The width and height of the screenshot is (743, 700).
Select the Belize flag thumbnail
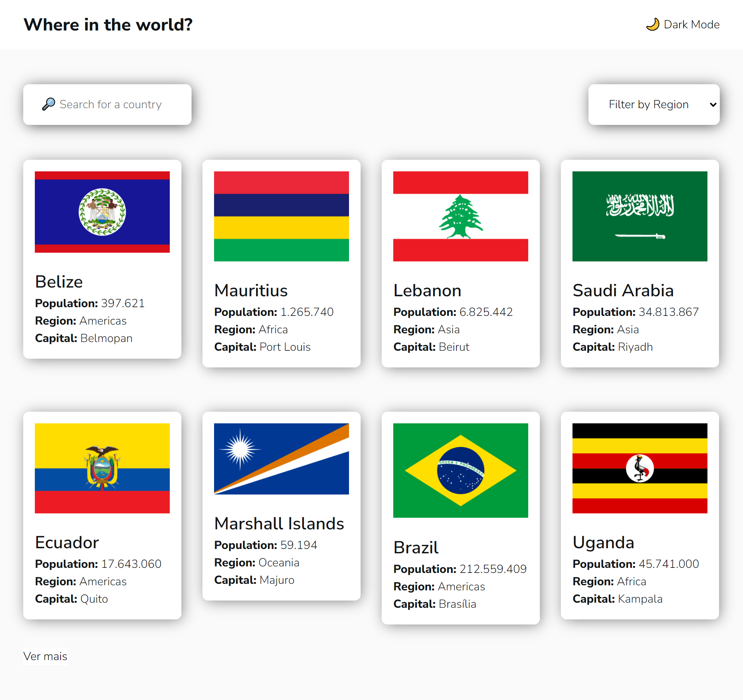point(102,211)
